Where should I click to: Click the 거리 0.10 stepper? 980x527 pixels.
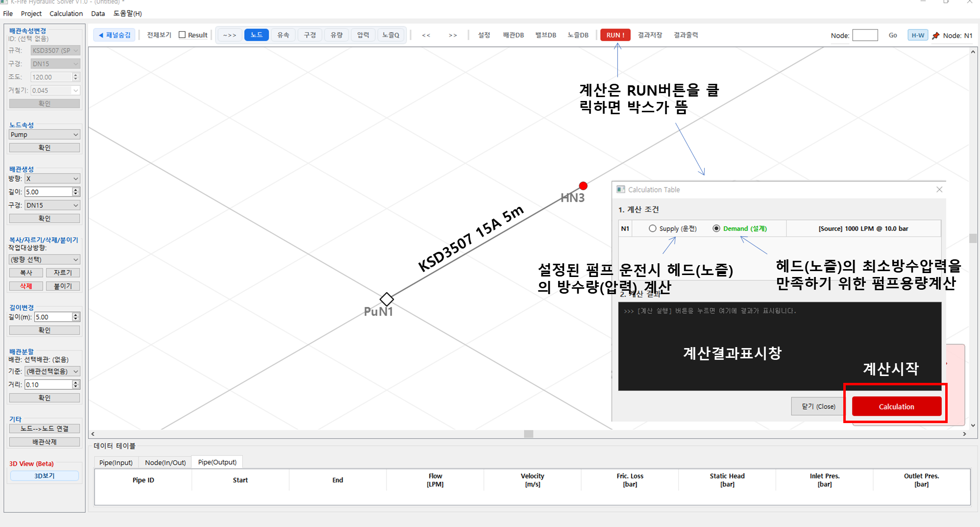[x=75, y=384]
